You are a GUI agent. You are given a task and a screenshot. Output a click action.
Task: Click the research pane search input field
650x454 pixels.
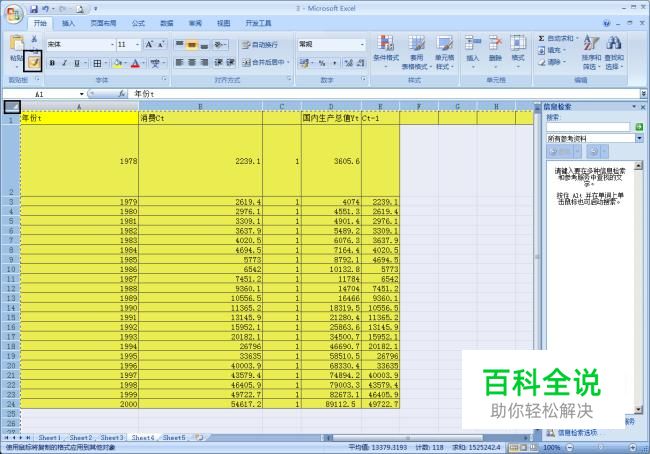pyautogui.click(x=588, y=127)
